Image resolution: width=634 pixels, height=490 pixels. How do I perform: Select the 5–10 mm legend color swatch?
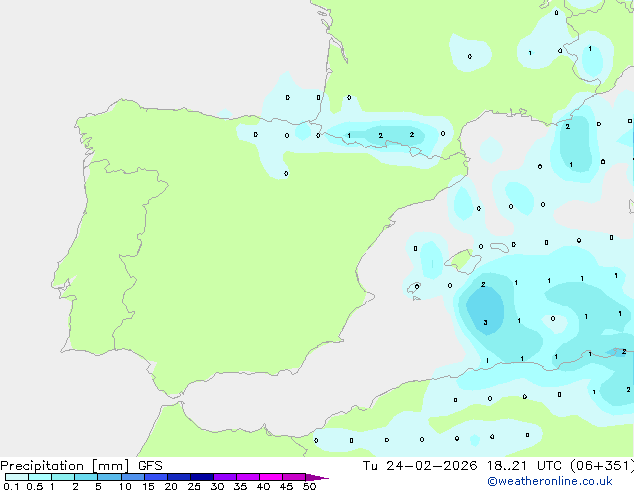pyautogui.click(x=109, y=477)
